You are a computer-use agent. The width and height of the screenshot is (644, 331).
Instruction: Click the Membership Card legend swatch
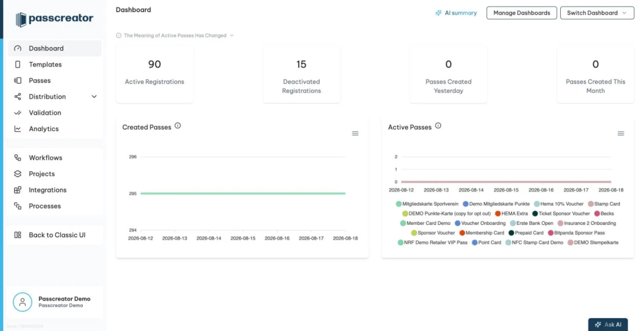[462, 233]
